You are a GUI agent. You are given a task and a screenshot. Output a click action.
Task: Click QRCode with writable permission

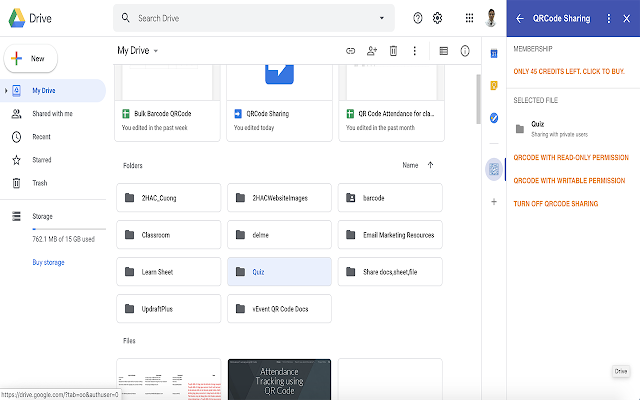pyautogui.click(x=569, y=180)
